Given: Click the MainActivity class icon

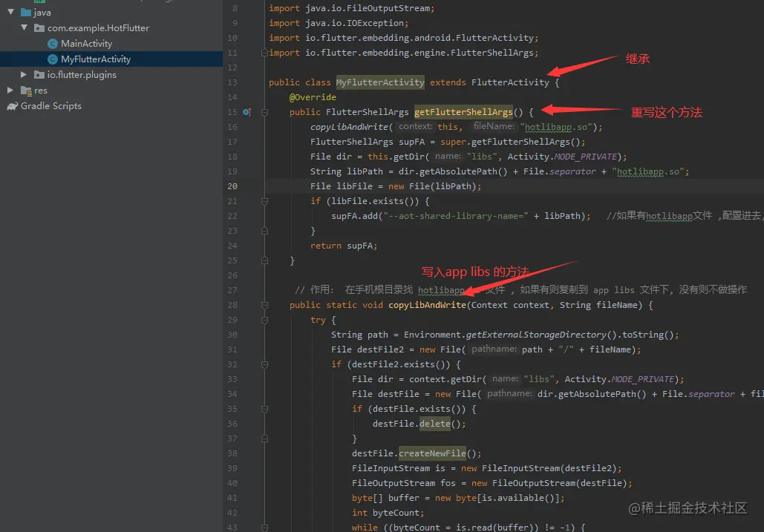Looking at the screenshot, I should (x=53, y=44).
